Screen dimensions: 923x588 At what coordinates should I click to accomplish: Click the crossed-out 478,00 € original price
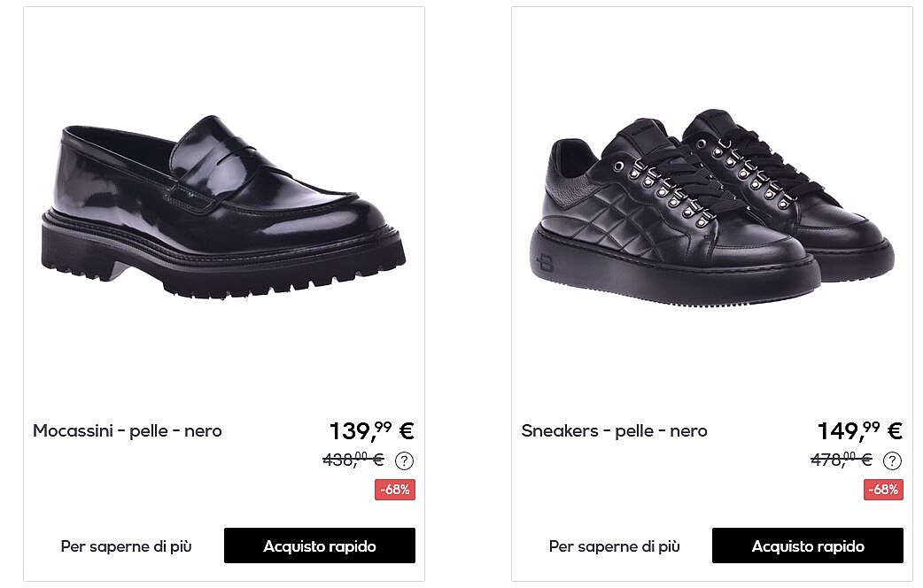[842, 460]
